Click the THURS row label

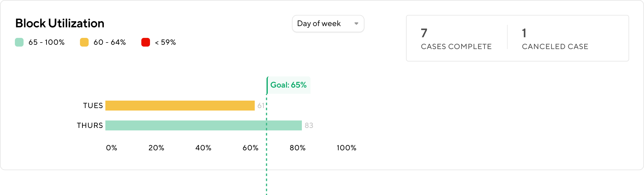[90, 125]
